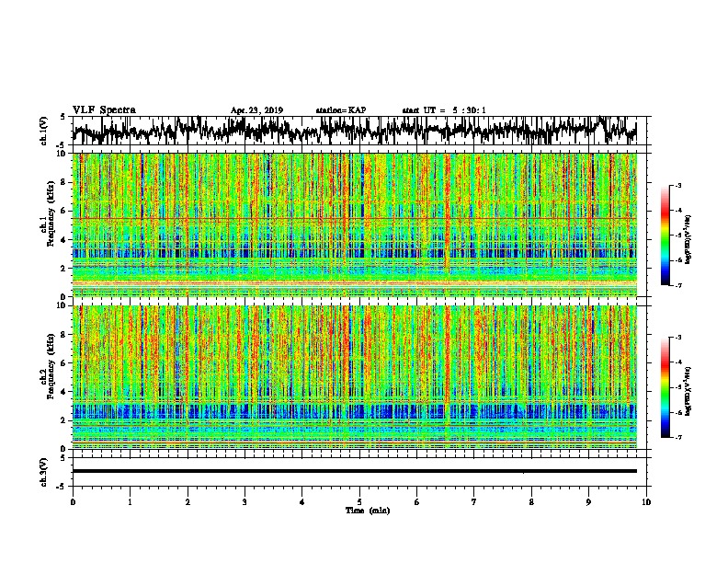Click the time axis tick label "1"
Image resolution: width=728 pixels, height=563 pixels.
pos(130,501)
